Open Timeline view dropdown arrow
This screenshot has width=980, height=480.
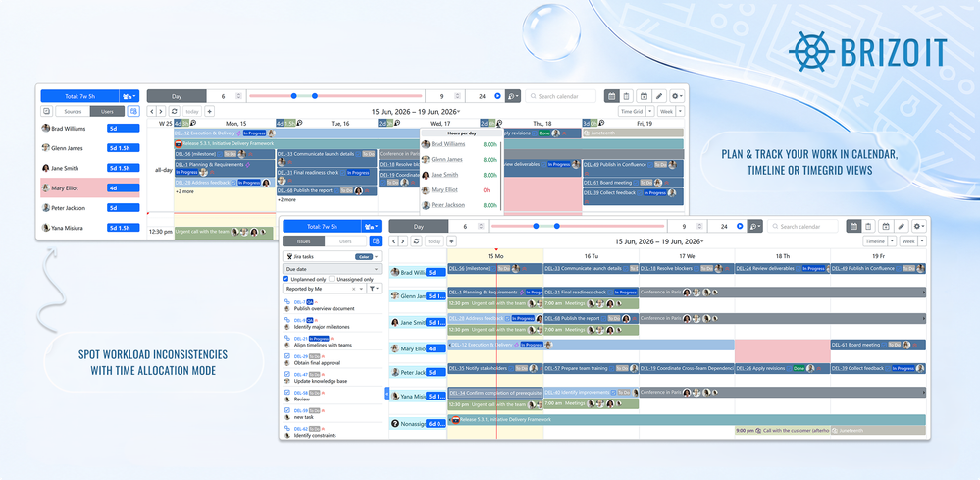(892, 241)
